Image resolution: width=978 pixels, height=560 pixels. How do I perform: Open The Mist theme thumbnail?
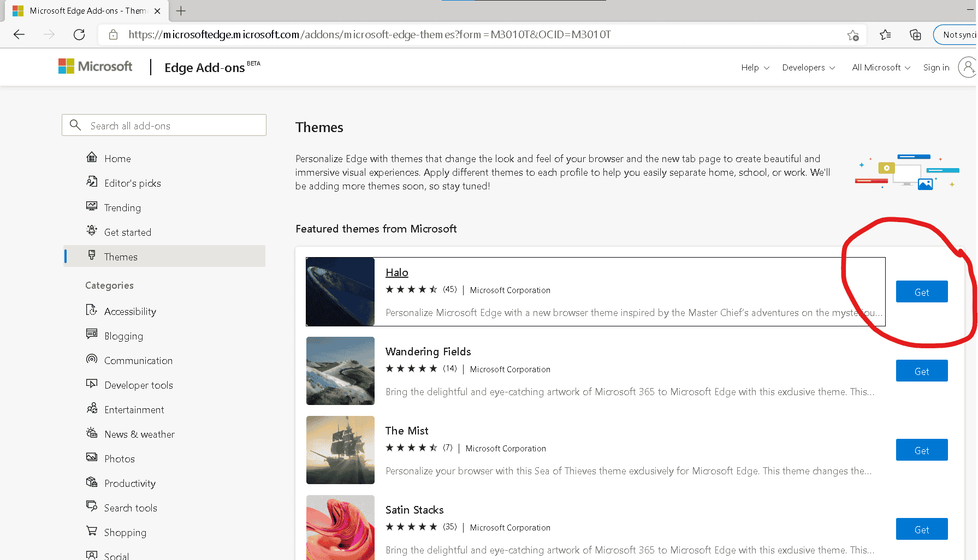pos(340,450)
